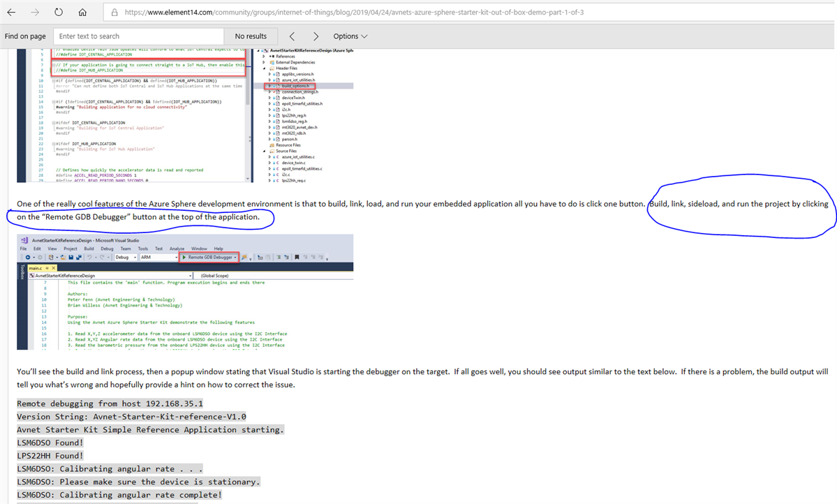The height and width of the screenshot is (504, 837).
Task: Click the 'LSM6DSO Found!' output line
Action: click(x=50, y=443)
